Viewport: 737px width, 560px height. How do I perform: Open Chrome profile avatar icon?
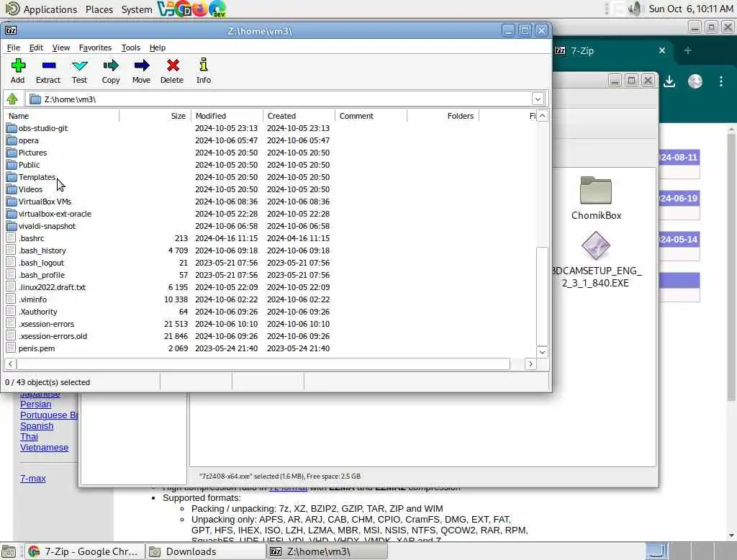(x=695, y=81)
